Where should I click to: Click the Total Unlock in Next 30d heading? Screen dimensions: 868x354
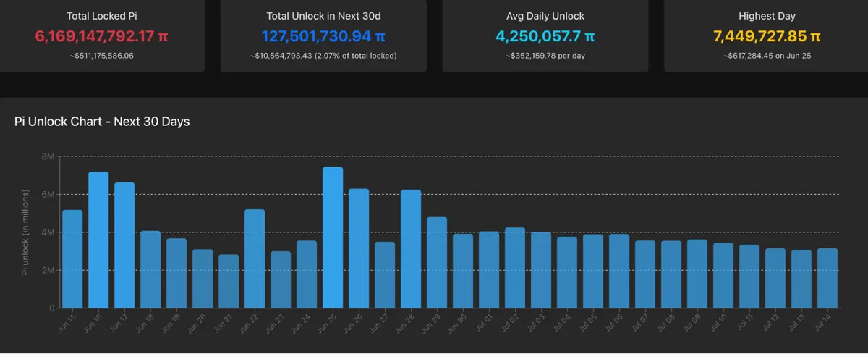(x=323, y=15)
